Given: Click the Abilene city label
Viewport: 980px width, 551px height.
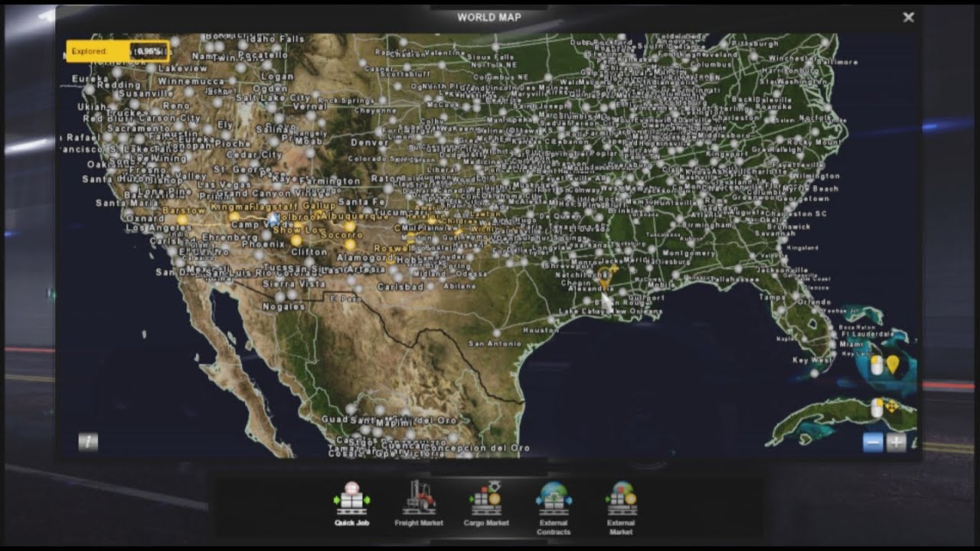Looking at the screenshot, I should coord(459,285).
